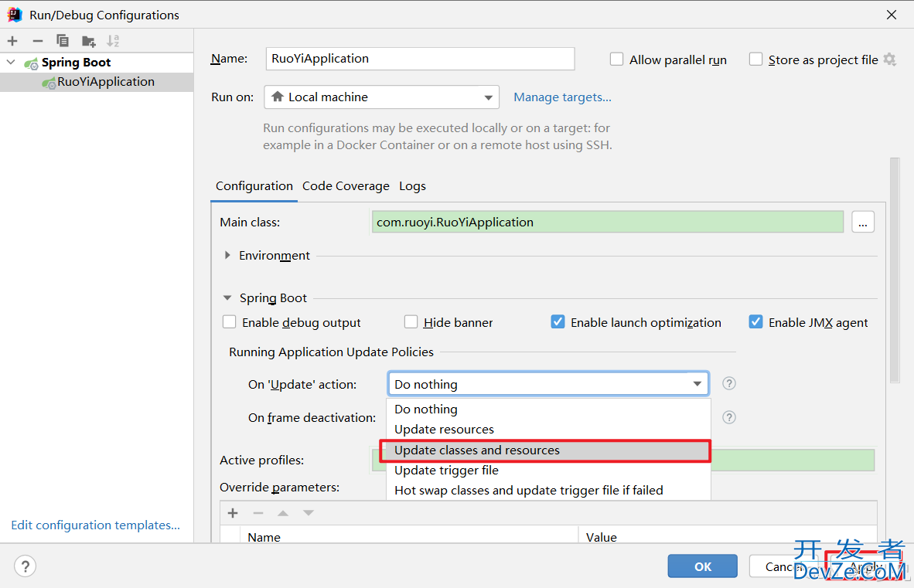
Task: Move override parameter down
Action: pyautogui.click(x=309, y=513)
